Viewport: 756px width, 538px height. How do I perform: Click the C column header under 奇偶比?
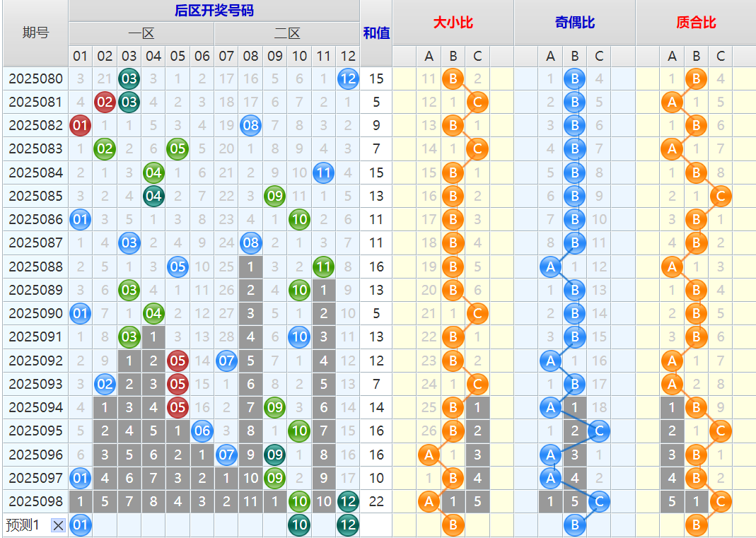point(599,57)
